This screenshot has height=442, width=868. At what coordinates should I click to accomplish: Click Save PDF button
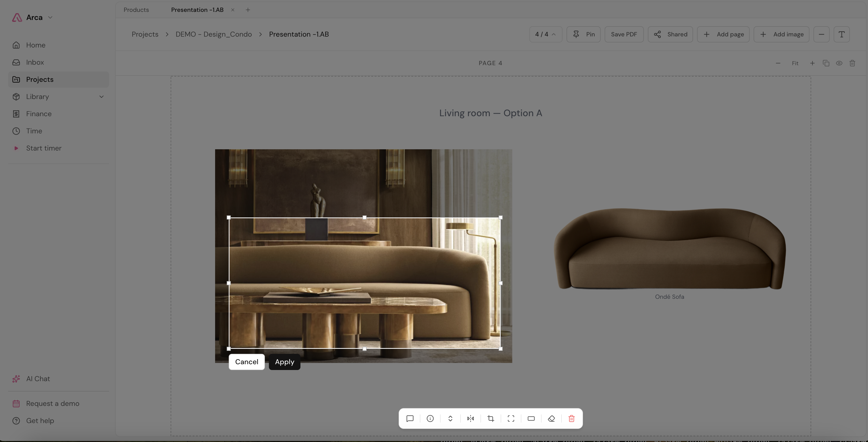[x=624, y=34]
